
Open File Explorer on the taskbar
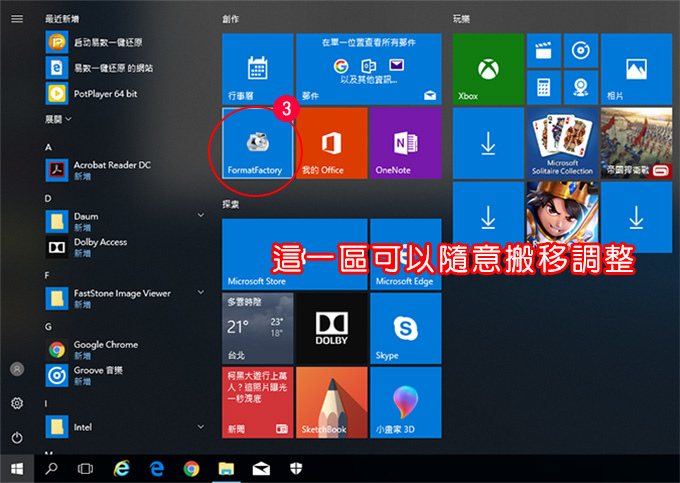pos(226,469)
